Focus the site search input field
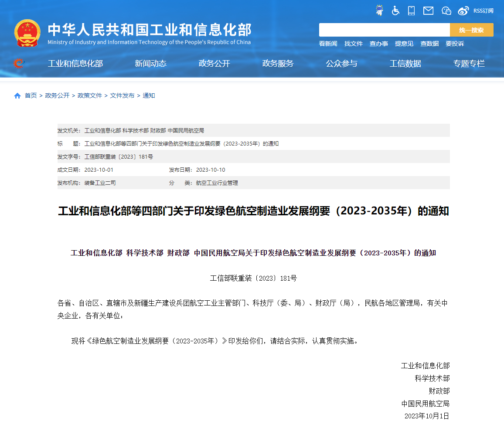This screenshot has width=504, height=421. pyautogui.click(x=384, y=30)
